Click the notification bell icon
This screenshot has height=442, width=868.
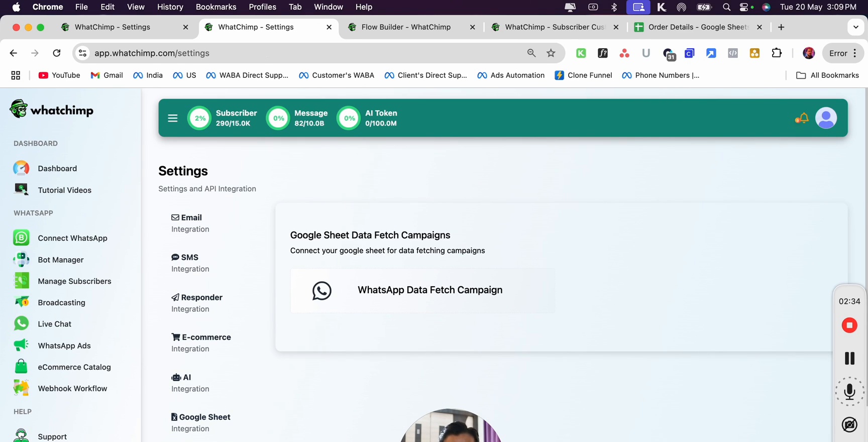(x=802, y=118)
